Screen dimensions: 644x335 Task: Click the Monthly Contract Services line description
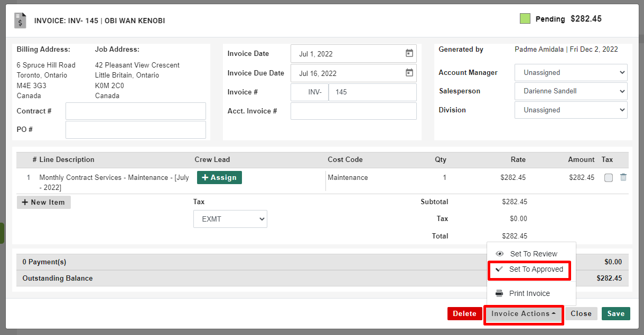click(114, 183)
